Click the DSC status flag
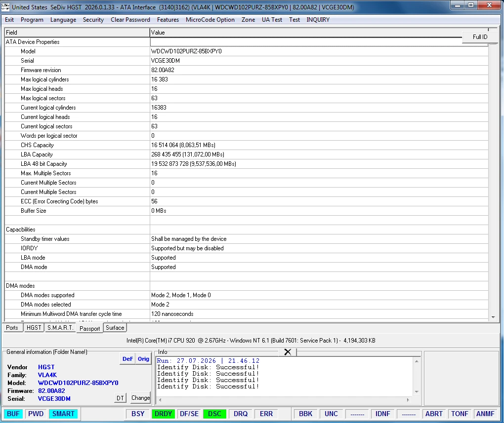 click(214, 414)
